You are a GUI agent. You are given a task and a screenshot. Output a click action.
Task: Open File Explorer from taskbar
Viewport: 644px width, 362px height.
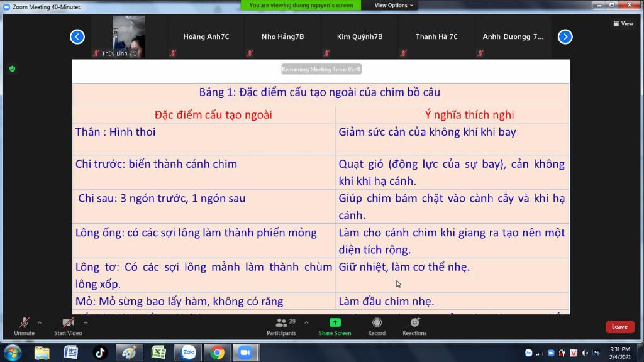(x=42, y=353)
